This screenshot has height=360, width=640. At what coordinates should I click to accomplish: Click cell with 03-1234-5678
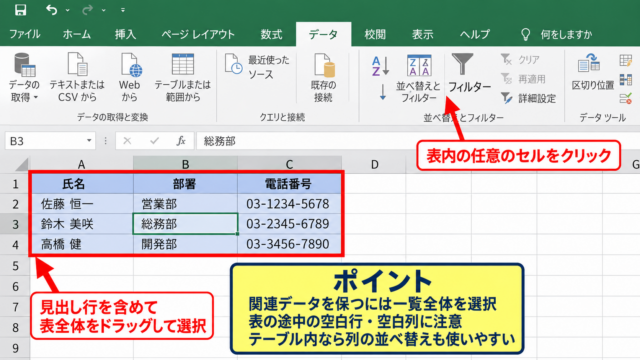(x=289, y=204)
